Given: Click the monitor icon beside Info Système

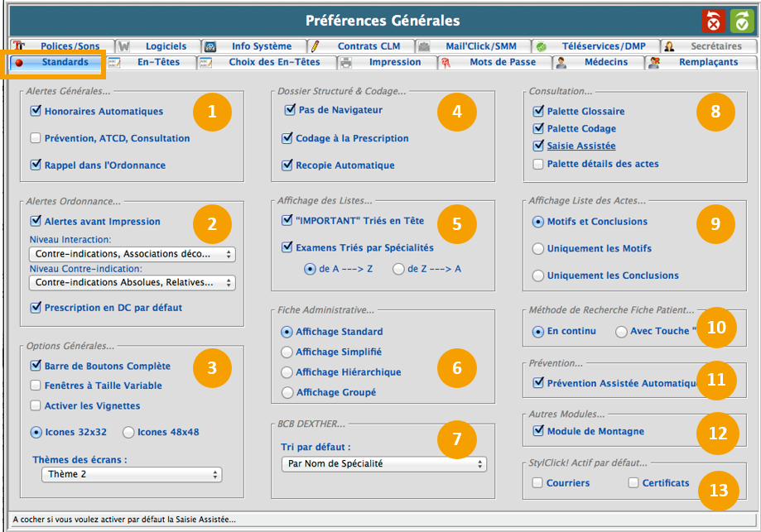Looking at the screenshot, I should (x=210, y=46).
